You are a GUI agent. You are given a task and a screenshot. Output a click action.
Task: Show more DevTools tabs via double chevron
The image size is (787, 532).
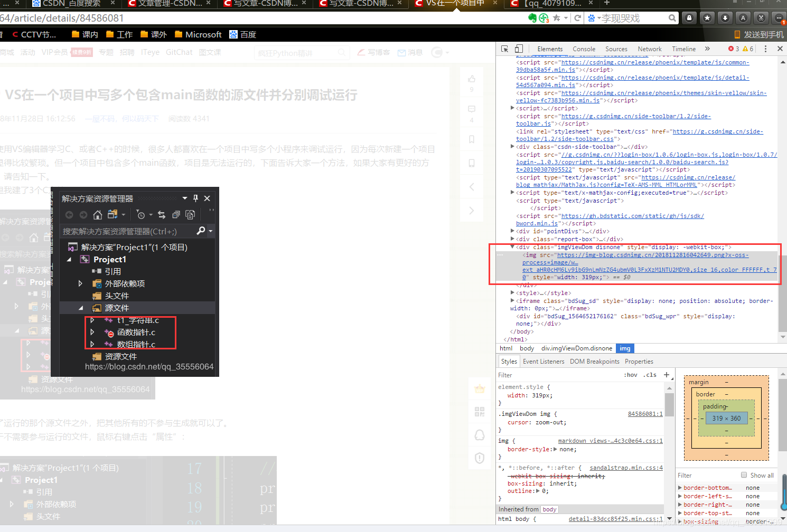coord(708,49)
